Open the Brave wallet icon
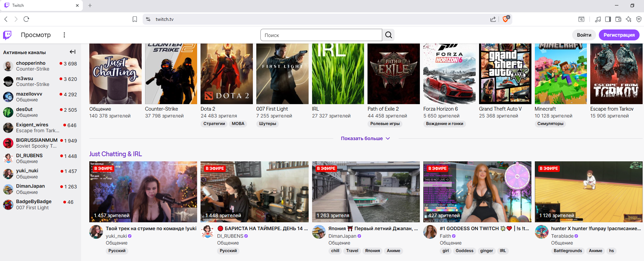Viewport: 644px width, 261px height. pyautogui.click(x=618, y=19)
